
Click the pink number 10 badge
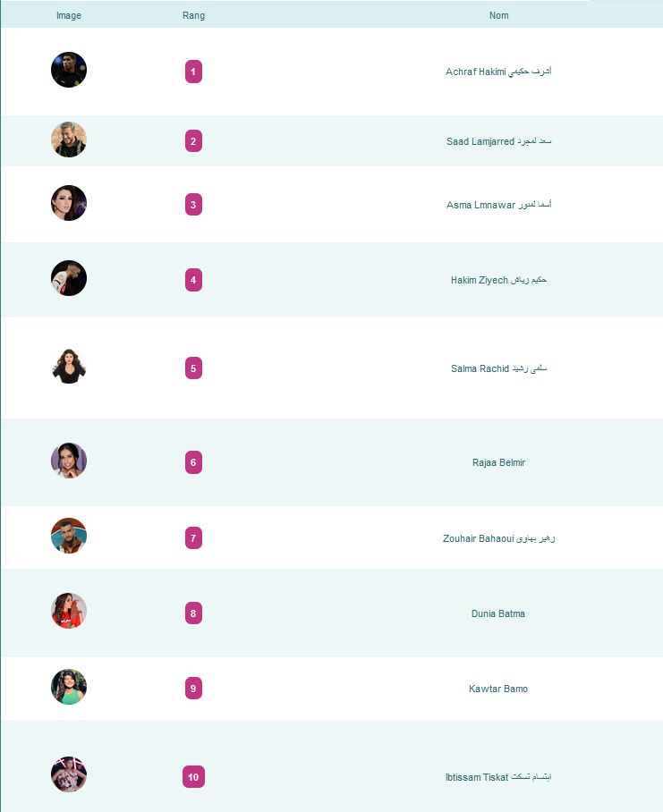[194, 777]
